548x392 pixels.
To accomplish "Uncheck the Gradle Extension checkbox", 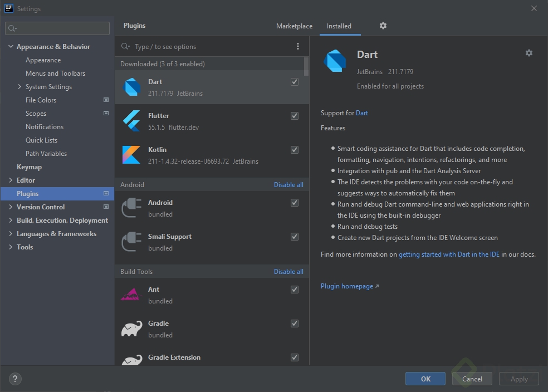I will (x=295, y=357).
